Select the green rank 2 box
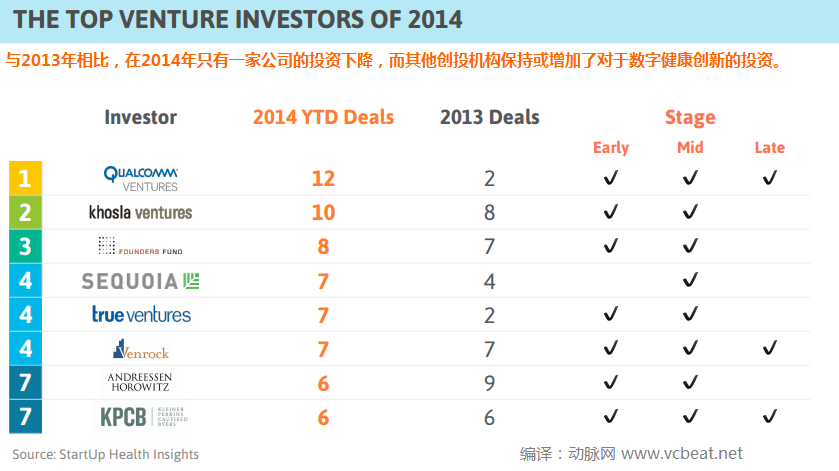Viewport: 839px width, 471px height. 25,212
